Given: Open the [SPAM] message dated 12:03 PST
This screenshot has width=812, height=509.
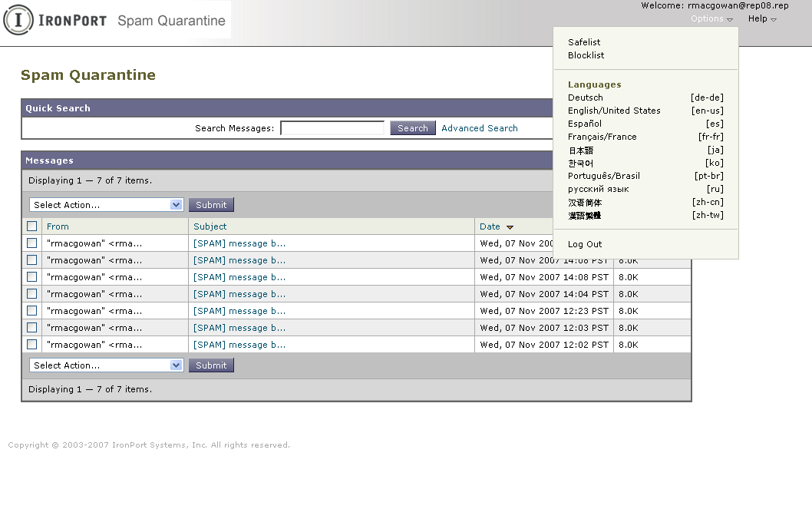Looking at the screenshot, I should click(239, 328).
